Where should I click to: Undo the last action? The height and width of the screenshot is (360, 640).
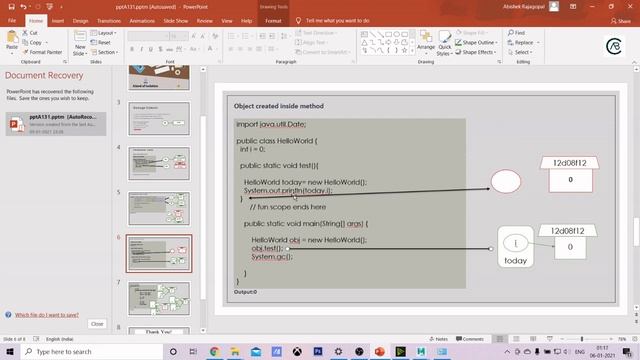23,7
